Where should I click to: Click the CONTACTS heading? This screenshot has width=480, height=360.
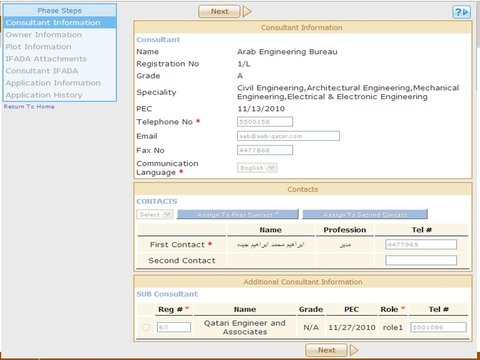pyautogui.click(x=157, y=201)
